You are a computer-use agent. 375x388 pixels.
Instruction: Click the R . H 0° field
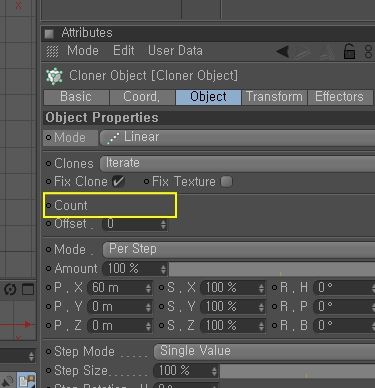pos(344,288)
